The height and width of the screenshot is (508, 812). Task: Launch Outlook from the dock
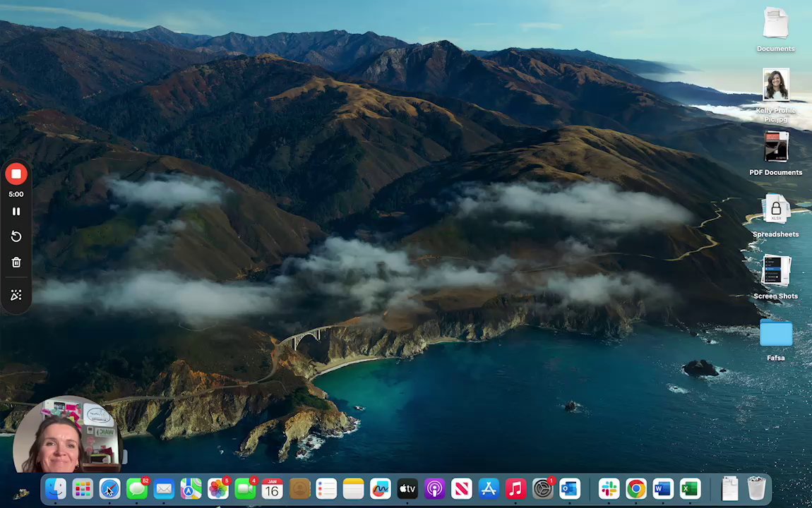[570, 488]
